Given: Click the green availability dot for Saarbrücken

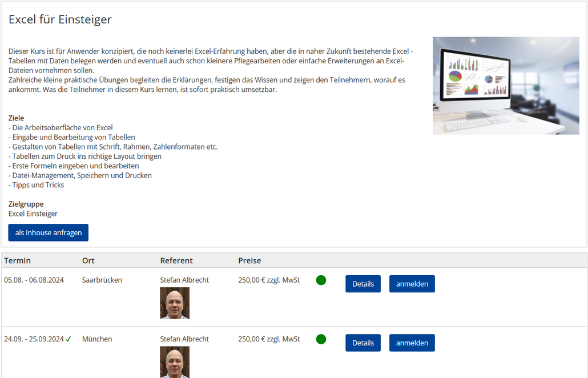Looking at the screenshot, I should (321, 280).
